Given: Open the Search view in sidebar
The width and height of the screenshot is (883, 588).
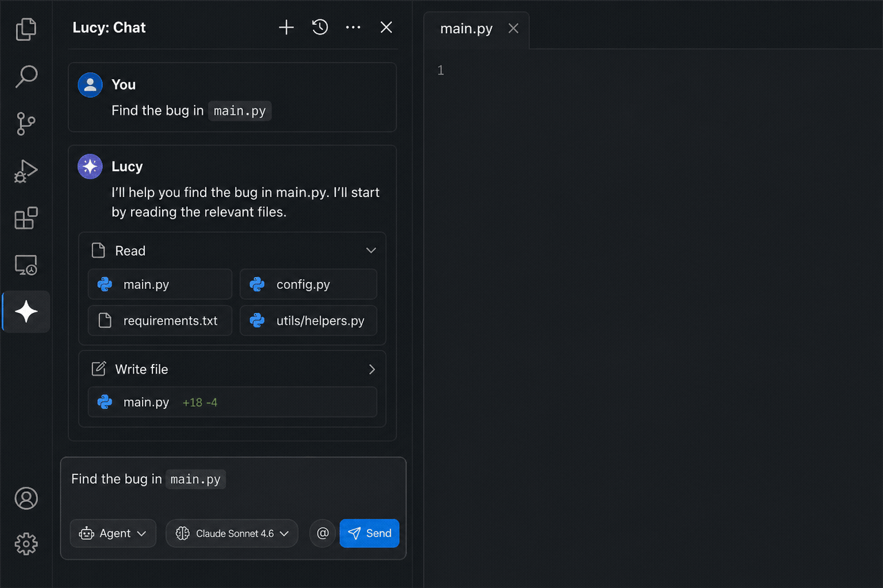Looking at the screenshot, I should [26, 77].
